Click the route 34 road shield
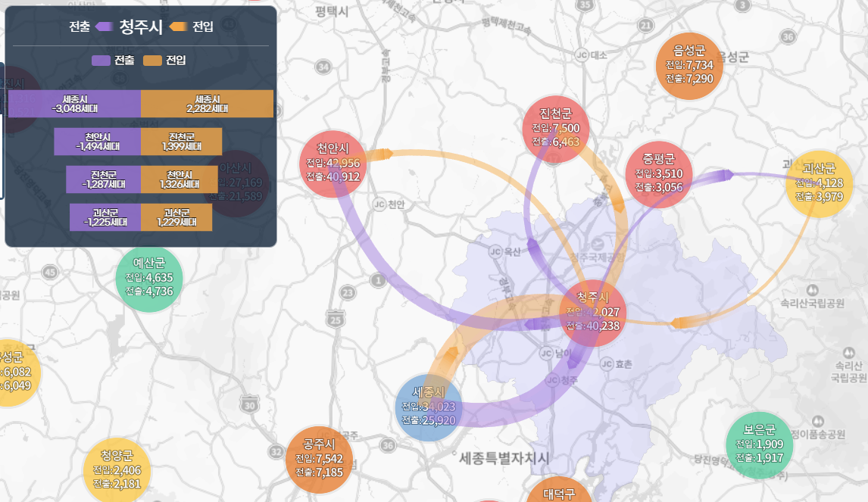 click(x=323, y=67)
